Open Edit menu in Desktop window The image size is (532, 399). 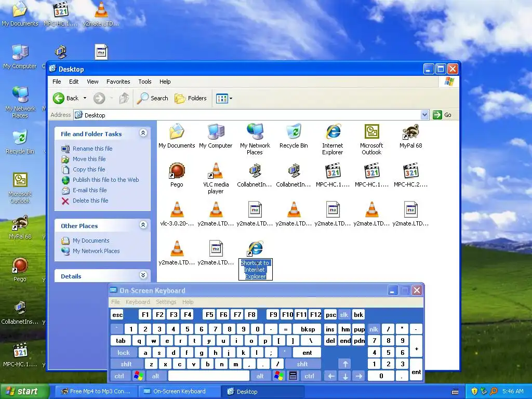[74, 82]
